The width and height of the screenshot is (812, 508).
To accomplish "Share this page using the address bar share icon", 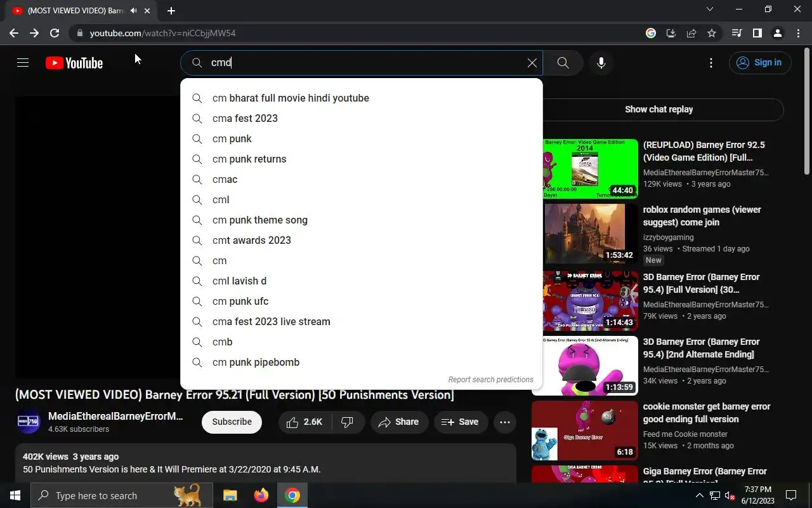I will click(x=691, y=33).
